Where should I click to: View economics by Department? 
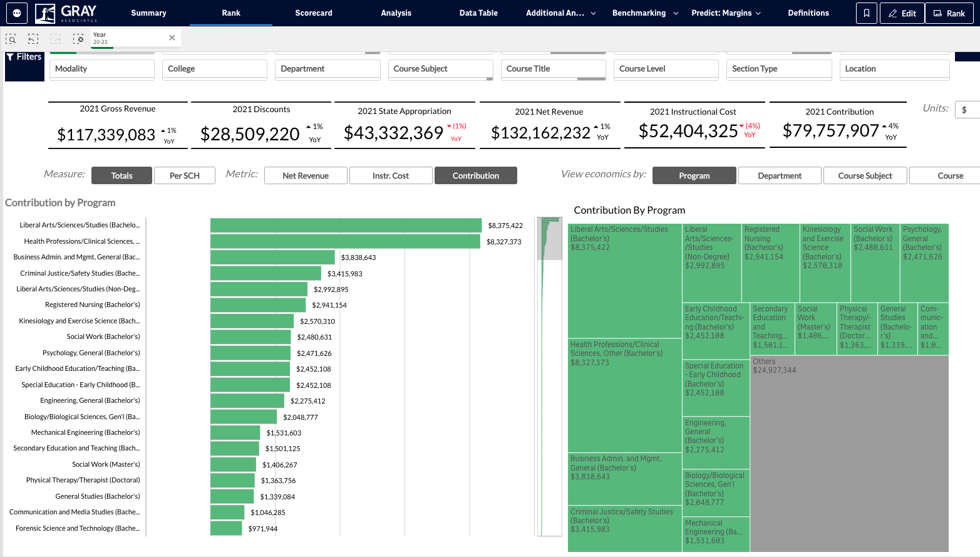click(780, 175)
